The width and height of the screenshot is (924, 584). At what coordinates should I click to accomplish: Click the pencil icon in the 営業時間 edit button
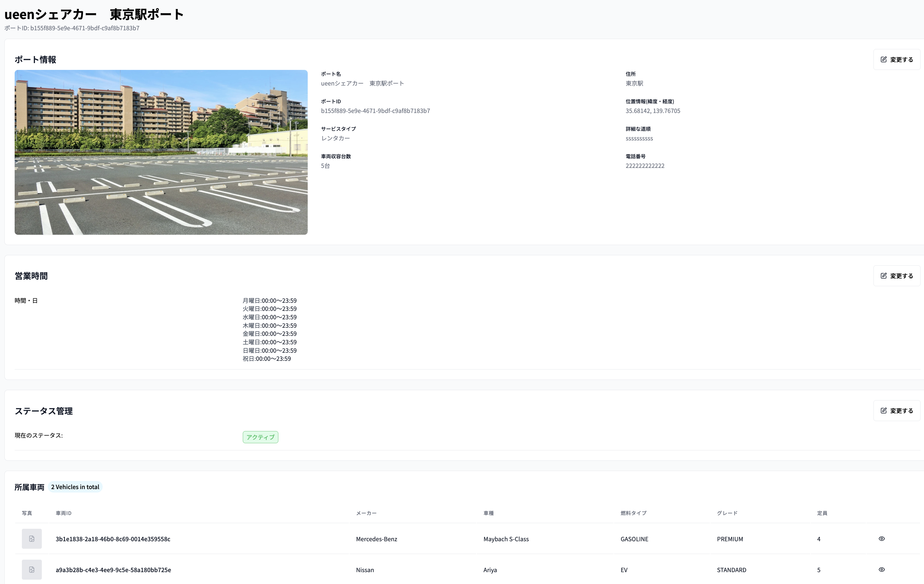(x=883, y=276)
